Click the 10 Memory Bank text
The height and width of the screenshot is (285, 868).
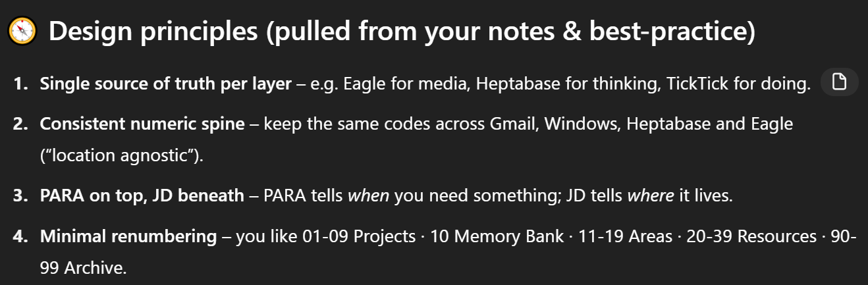(497, 236)
